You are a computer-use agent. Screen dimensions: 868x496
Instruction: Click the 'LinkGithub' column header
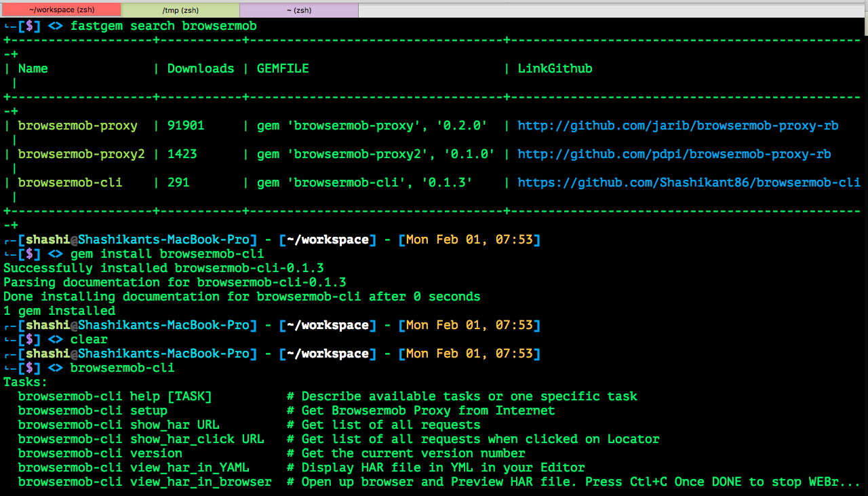pos(555,69)
